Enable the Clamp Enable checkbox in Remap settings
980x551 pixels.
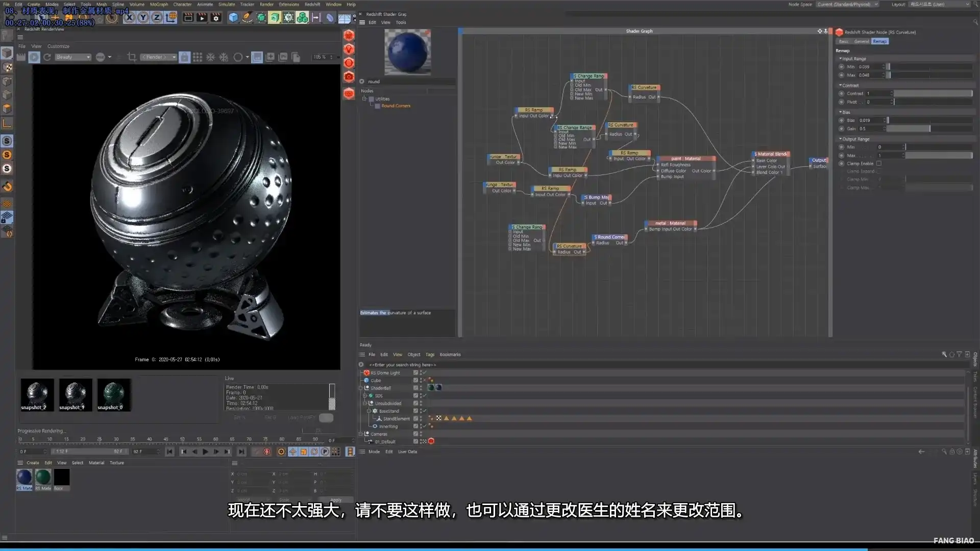pos(879,163)
